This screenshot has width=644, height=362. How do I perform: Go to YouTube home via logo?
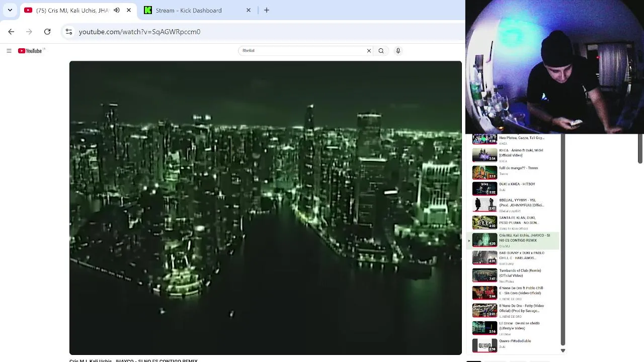coord(30,51)
